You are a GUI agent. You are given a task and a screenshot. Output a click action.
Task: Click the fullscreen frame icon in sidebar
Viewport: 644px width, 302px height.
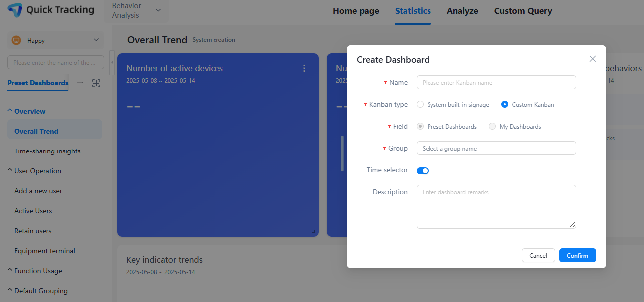(x=96, y=83)
